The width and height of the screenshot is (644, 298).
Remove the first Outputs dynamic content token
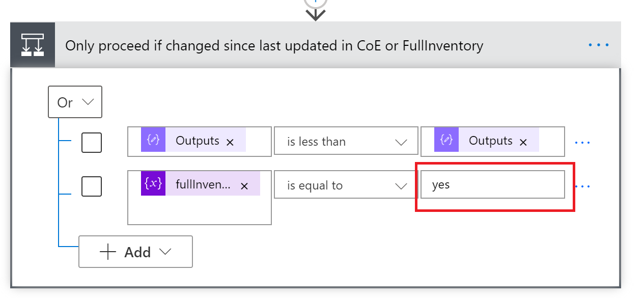click(230, 142)
